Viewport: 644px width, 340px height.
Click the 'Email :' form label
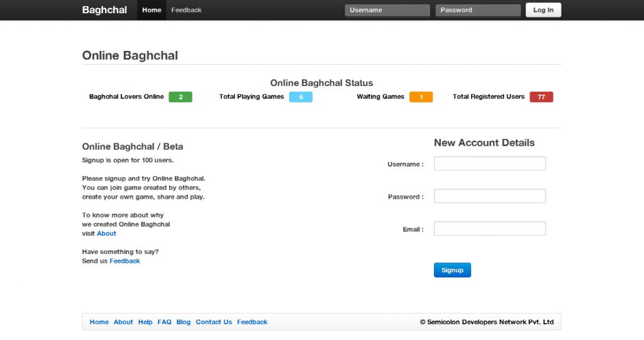click(x=413, y=229)
